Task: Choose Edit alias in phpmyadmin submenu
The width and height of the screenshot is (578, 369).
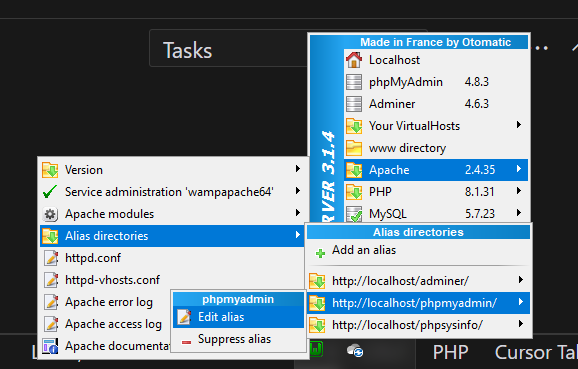Action: pyautogui.click(x=238, y=317)
